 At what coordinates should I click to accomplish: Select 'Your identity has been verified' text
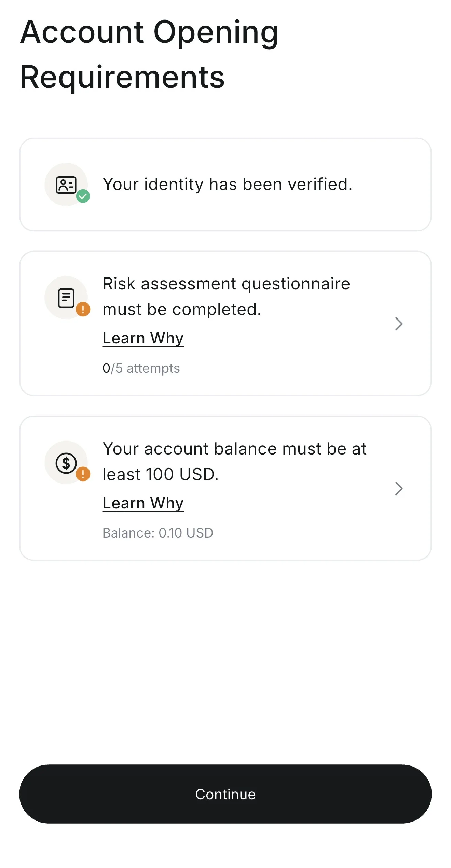tap(227, 185)
